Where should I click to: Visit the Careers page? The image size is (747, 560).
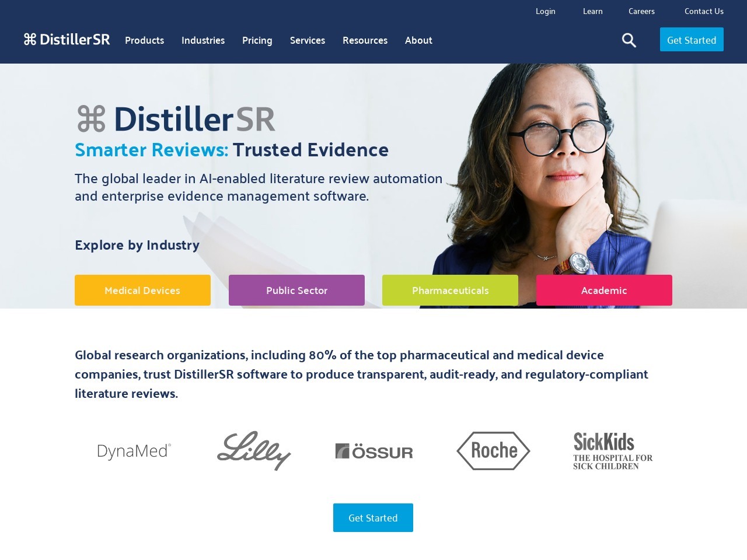pyautogui.click(x=641, y=11)
